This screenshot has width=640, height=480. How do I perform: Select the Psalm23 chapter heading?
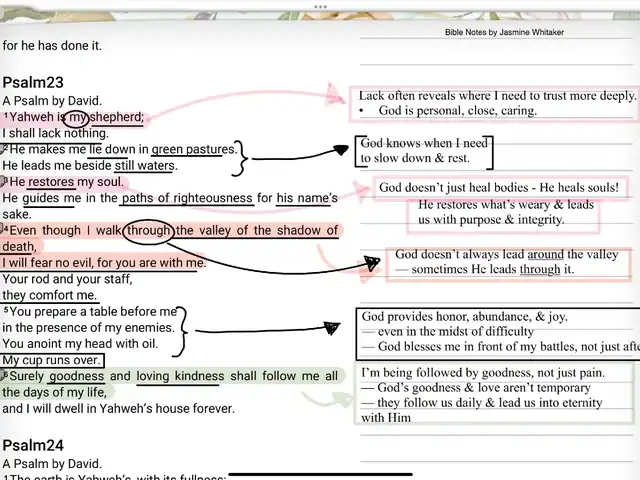32,83
